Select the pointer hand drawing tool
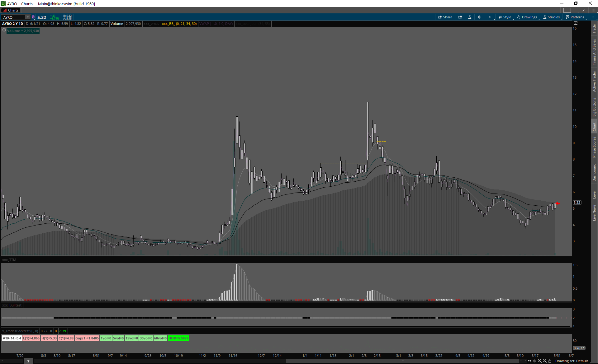 tap(550, 361)
